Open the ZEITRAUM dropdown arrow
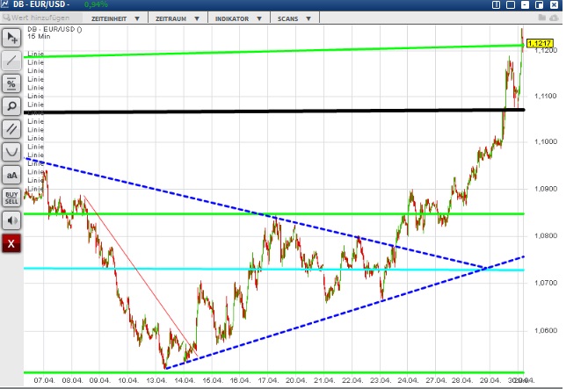The width and height of the screenshot is (588, 389). 197,18
